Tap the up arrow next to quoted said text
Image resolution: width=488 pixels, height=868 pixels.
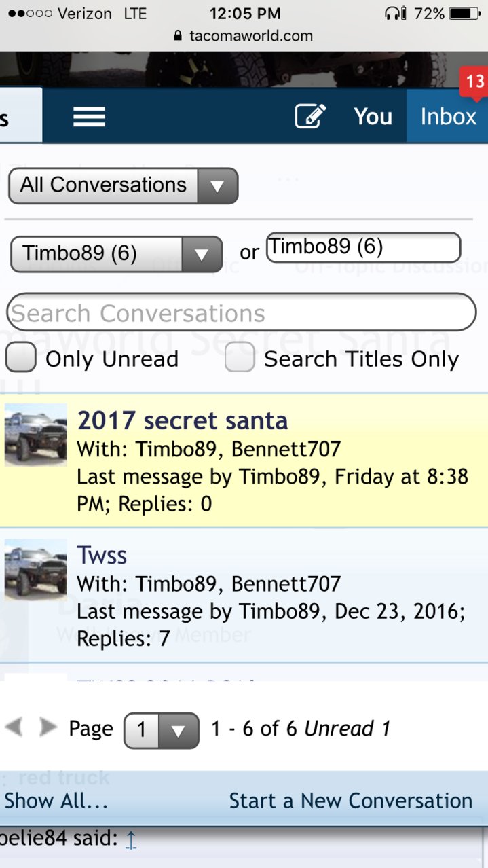click(131, 840)
